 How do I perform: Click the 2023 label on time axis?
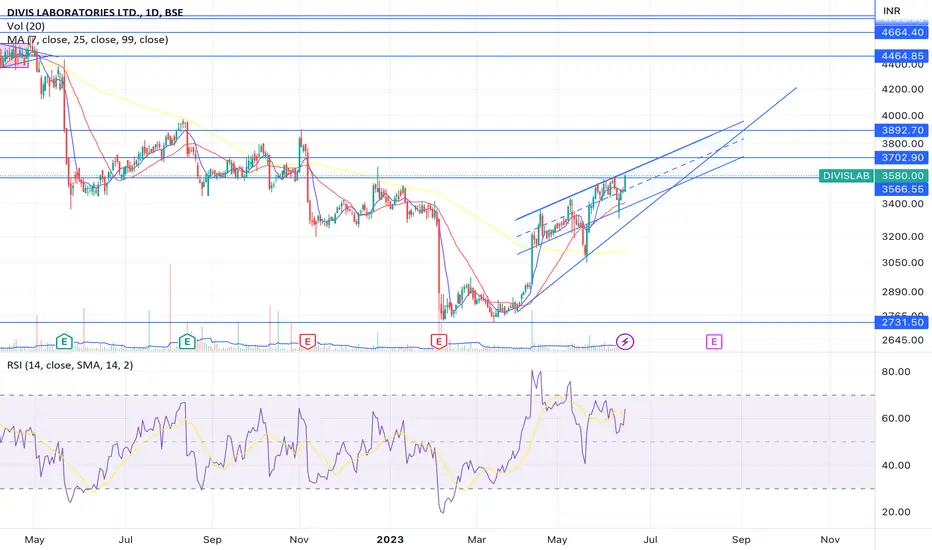pos(390,540)
